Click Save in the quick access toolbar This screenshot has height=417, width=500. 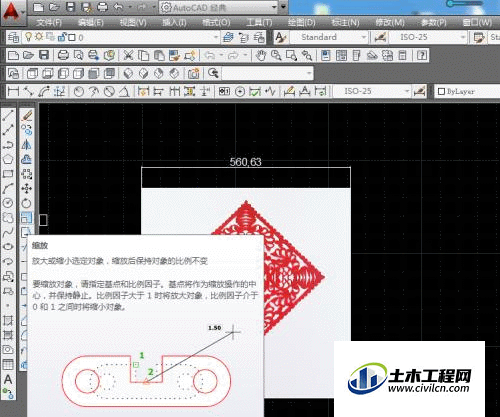pos(70,7)
